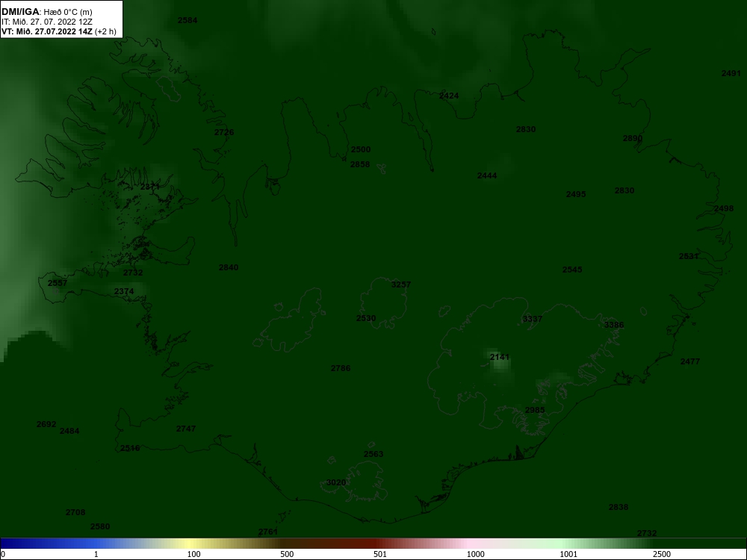Click the map value 2484
This screenshot has height=560, width=747.
[69, 431]
